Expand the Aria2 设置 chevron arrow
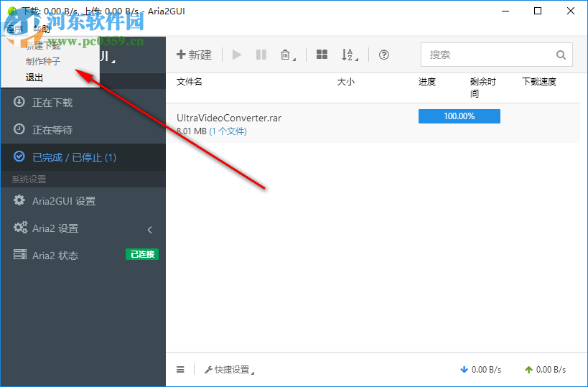Image resolution: width=588 pixels, height=387 pixels. click(x=150, y=230)
